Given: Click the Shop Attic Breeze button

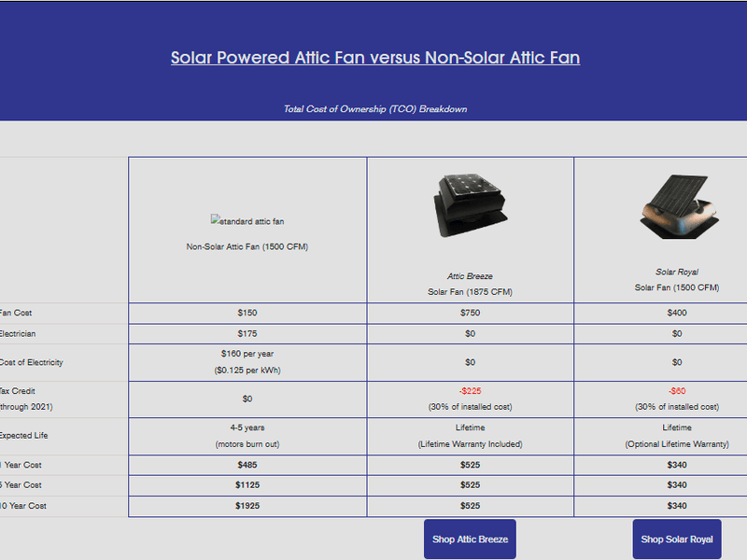Looking at the screenshot, I should click(469, 539).
